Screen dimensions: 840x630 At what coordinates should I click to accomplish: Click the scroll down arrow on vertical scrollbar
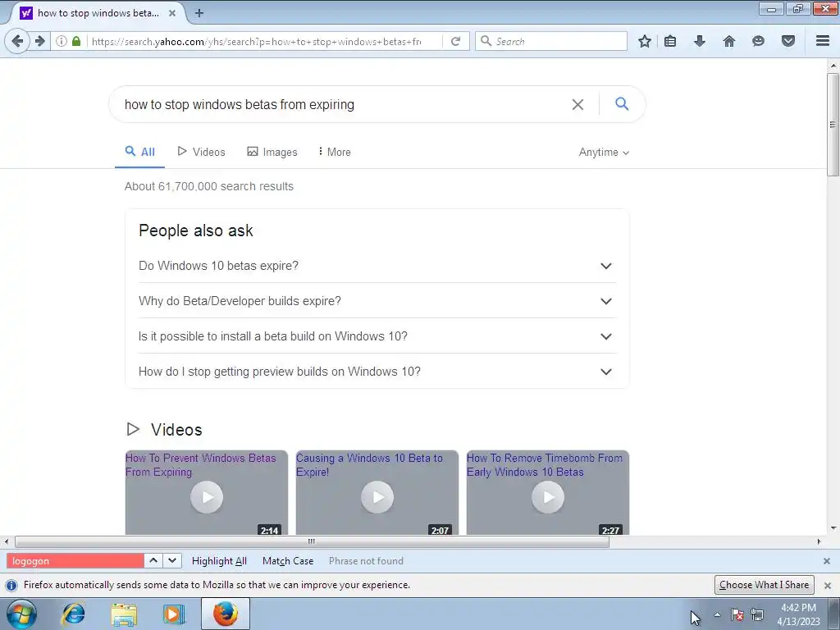click(x=833, y=528)
